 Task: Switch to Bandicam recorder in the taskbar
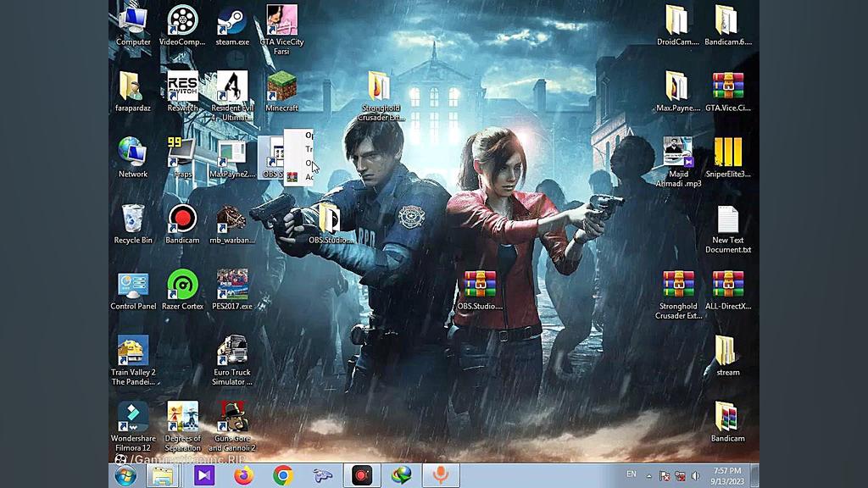[x=362, y=476]
